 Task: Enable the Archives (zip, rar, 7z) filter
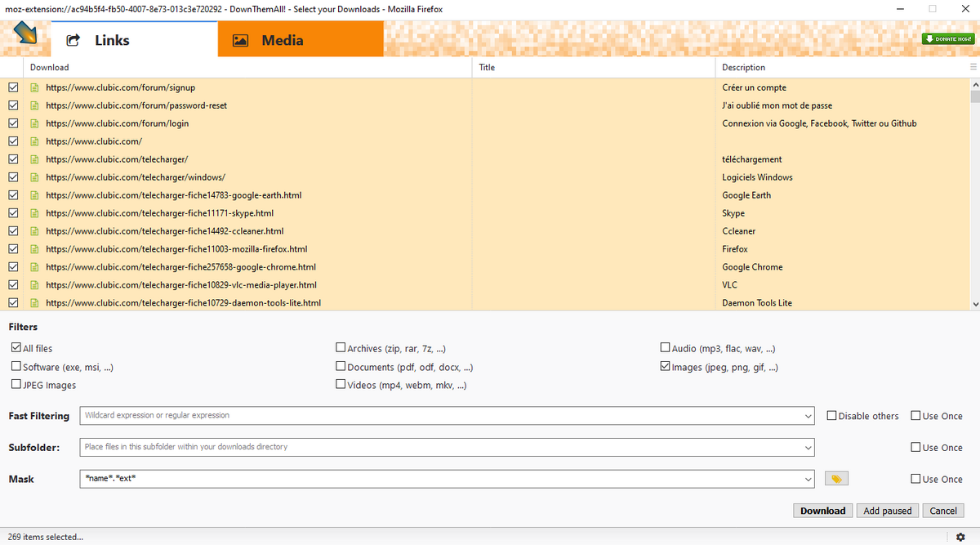(341, 348)
